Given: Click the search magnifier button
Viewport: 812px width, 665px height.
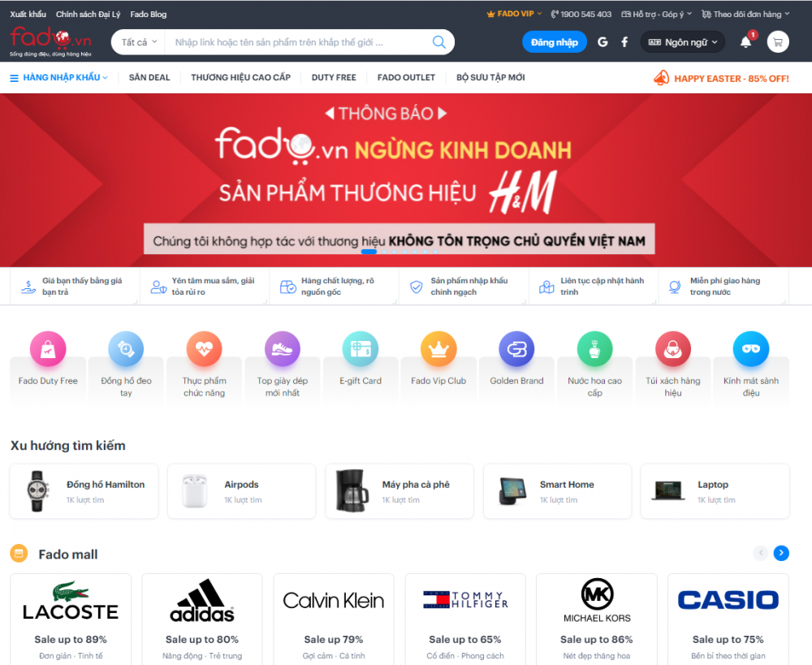Looking at the screenshot, I should [x=438, y=41].
